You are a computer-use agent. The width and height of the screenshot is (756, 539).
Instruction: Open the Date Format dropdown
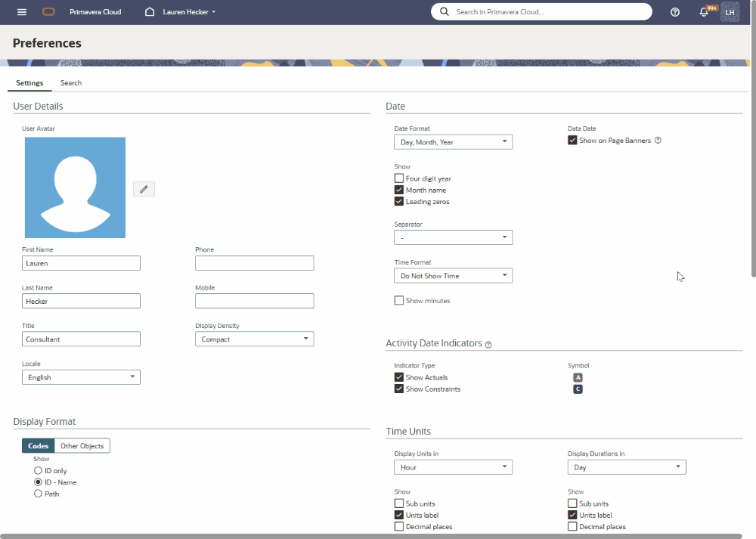coord(453,141)
